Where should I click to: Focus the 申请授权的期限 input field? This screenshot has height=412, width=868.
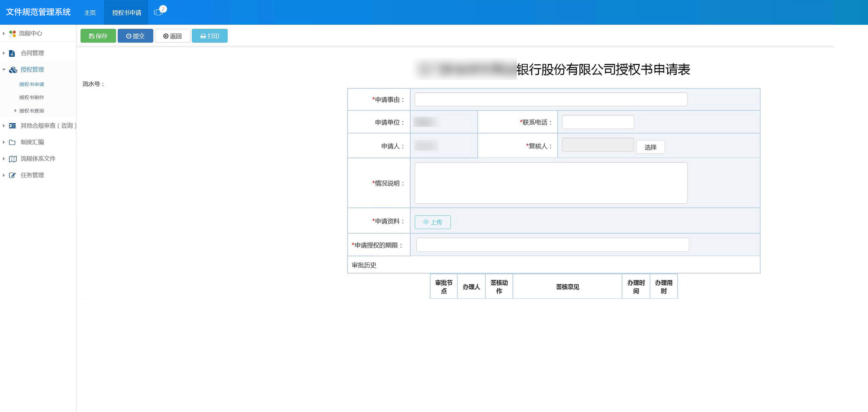click(x=553, y=245)
